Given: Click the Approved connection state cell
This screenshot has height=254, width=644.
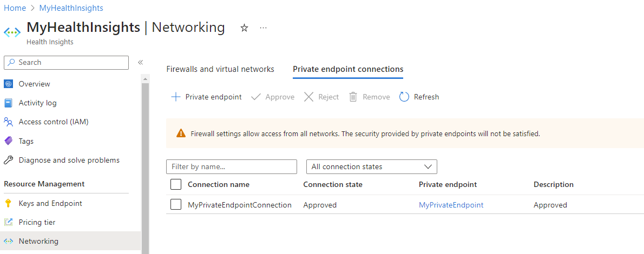Looking at the screenshot, I should [319, 205].
